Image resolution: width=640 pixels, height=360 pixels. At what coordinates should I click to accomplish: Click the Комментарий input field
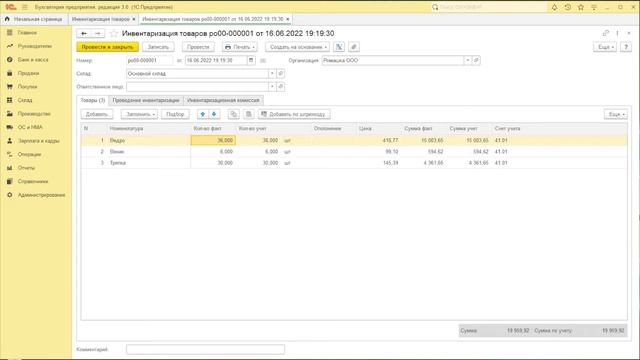(x=205, y=349)
